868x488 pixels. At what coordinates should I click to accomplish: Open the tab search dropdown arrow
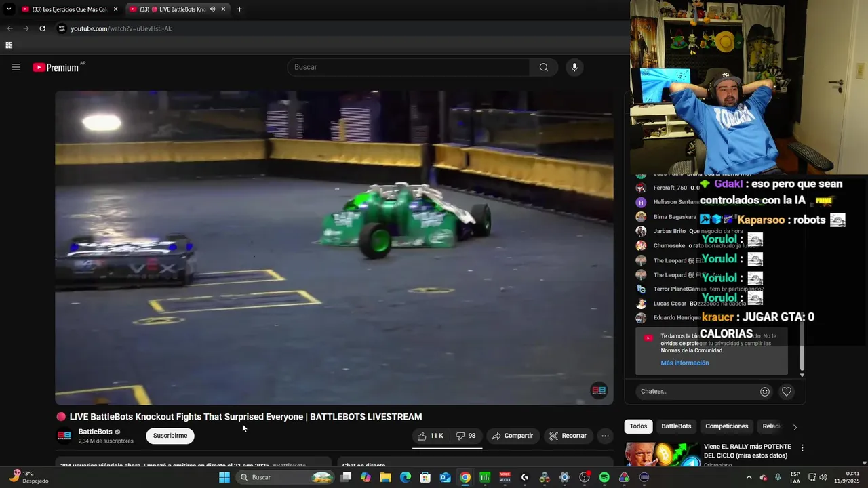click(x=9, y=9)
